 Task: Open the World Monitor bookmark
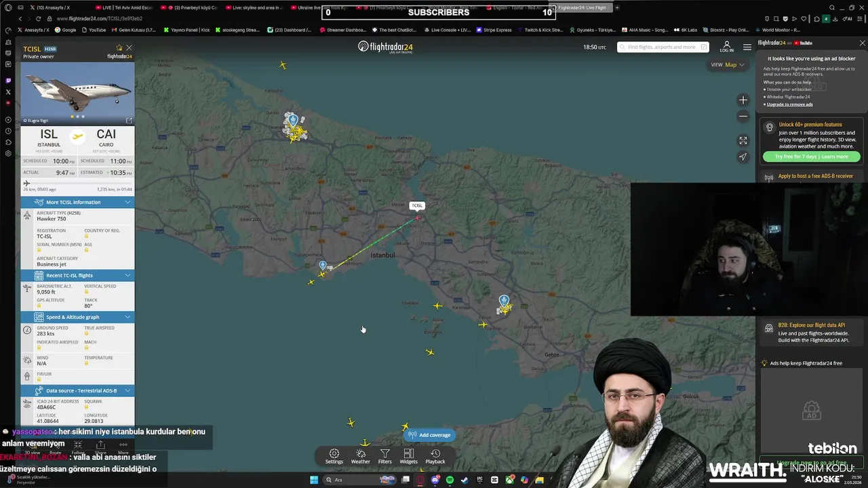778,30
